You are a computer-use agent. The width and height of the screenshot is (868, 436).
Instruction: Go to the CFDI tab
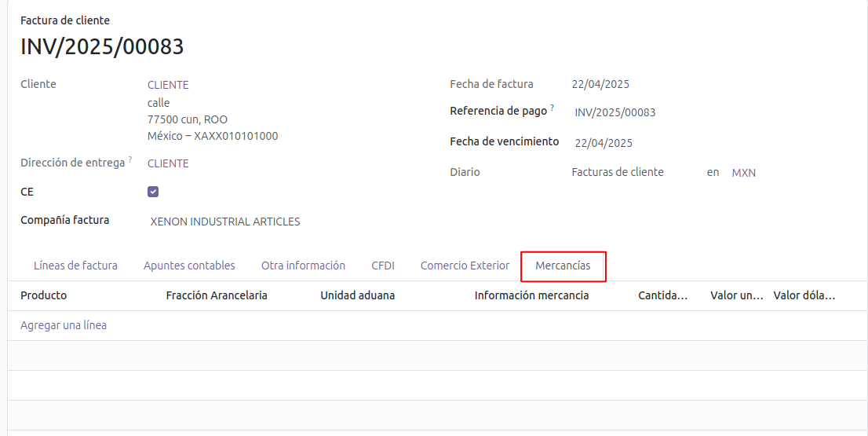(x=383, y=266)
